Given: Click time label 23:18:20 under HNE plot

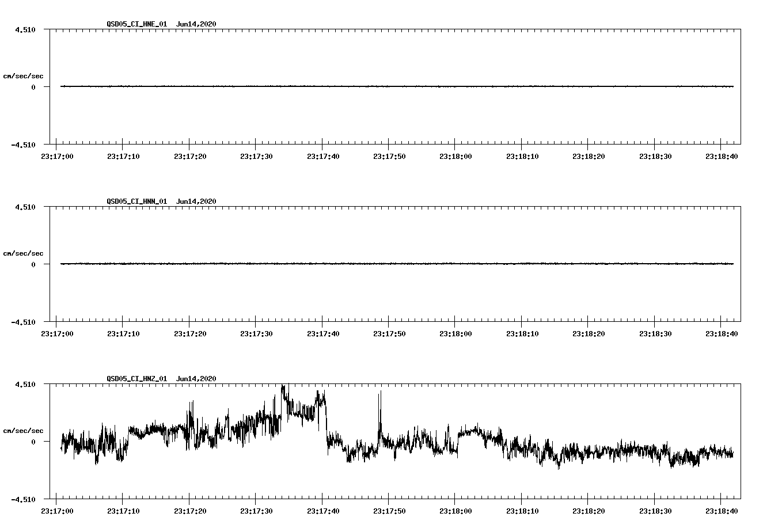Looking at the screenshot, I should [589, 157].
